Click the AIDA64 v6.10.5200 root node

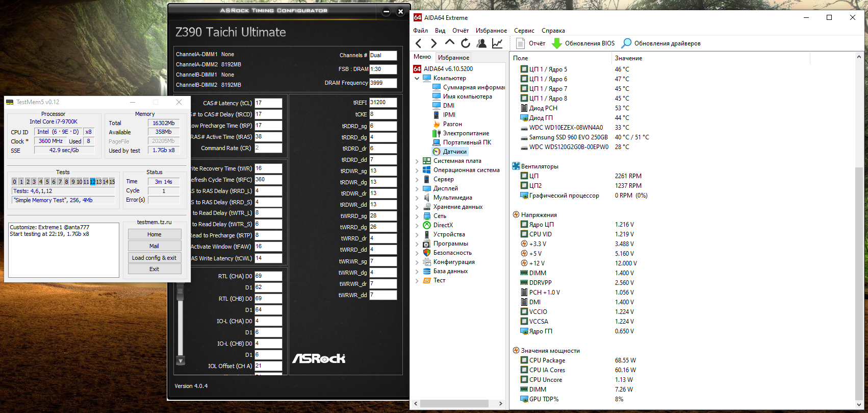click(x=443, y=69)
